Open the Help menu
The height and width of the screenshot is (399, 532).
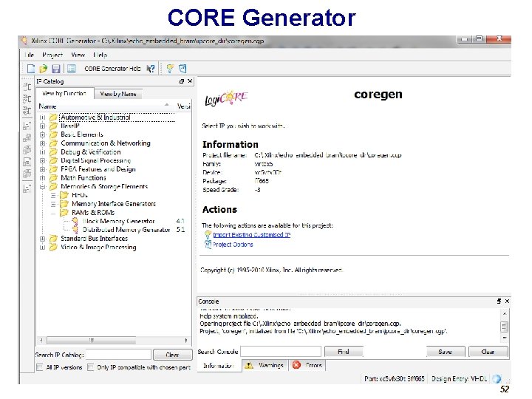coord(100,55)
